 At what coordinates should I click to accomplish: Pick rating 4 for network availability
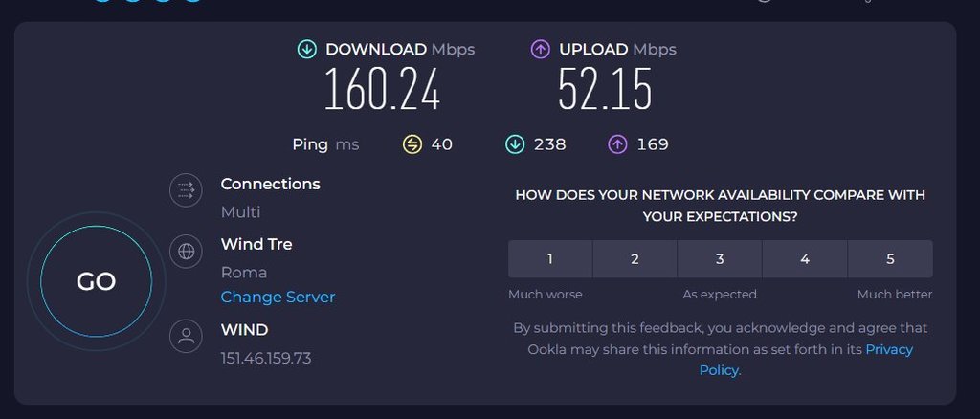tap(805, 258)
